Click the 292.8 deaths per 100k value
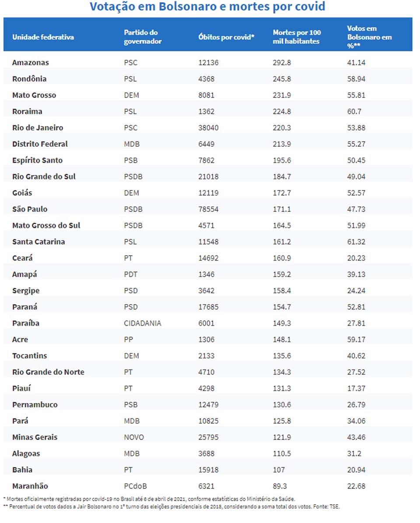Viewport: 420px width, 523px height. tap(282, 63)
